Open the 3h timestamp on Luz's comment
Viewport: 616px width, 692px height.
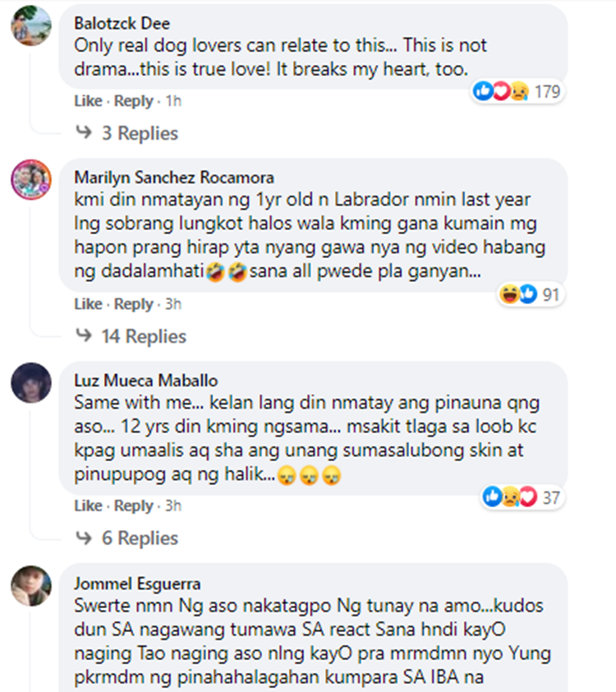coord(173,505)
